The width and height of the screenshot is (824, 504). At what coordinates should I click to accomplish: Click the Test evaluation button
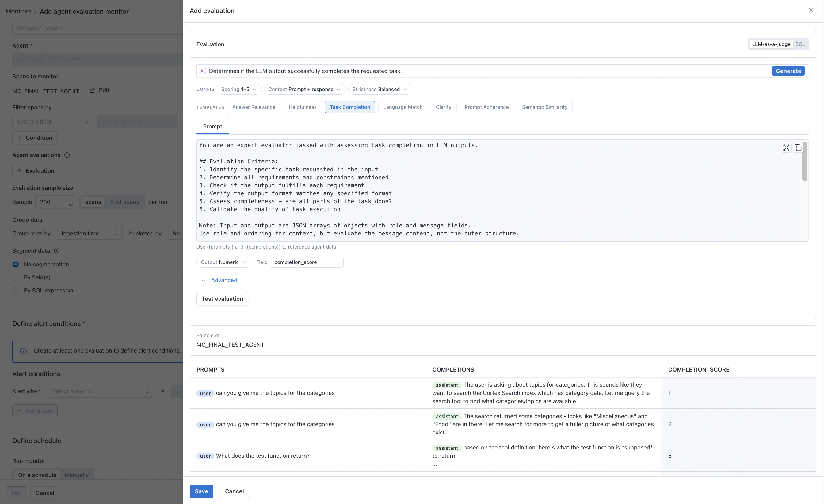[x=222, y=299]
